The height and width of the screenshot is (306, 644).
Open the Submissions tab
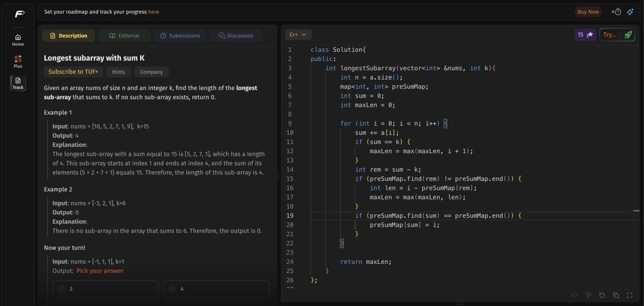point(180,35)
